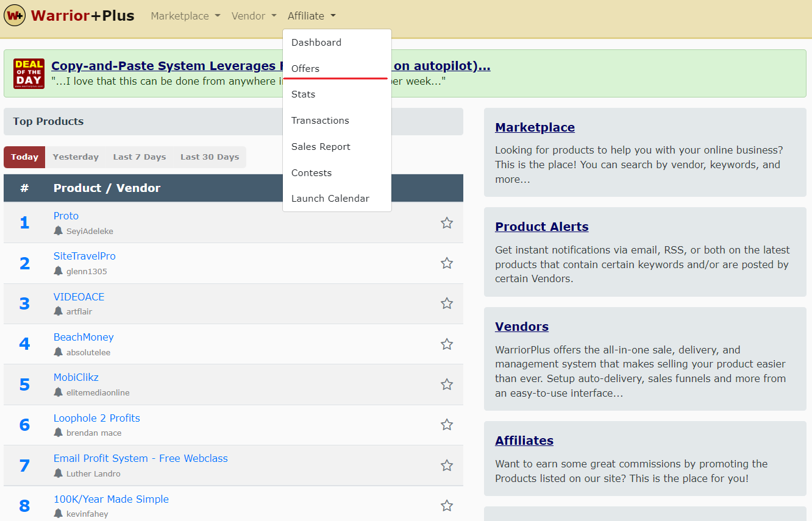This screenshot has height=521, width=812.
Task: Click the bell beside brendan mace
Action: 58,433
